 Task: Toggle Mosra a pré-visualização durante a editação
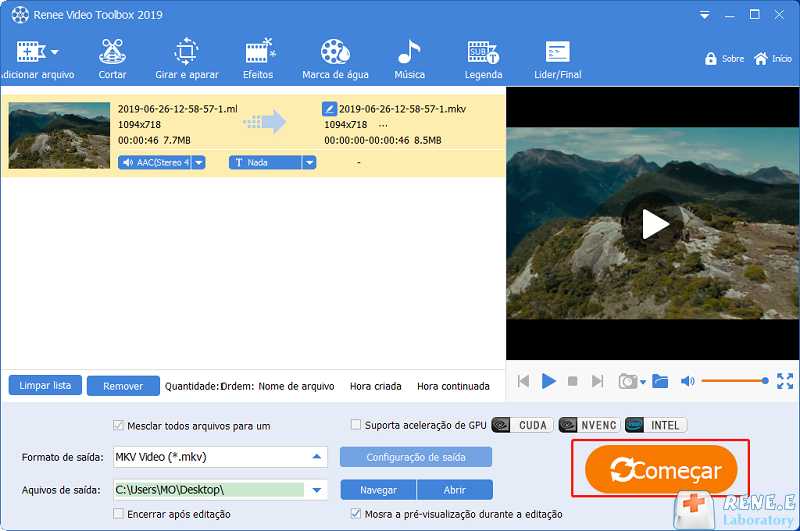click(356, 514)
